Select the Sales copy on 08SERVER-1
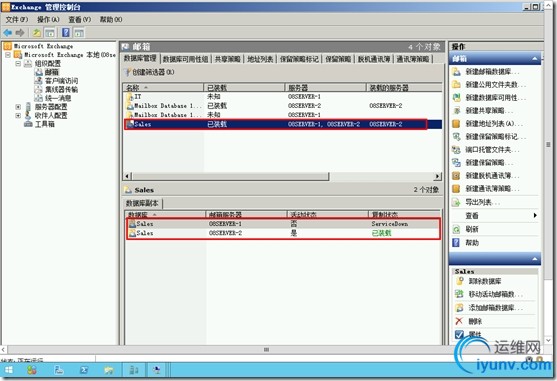The width and height of the screenshot is (557, 381). pyautogui.click(x=283, y=224)
